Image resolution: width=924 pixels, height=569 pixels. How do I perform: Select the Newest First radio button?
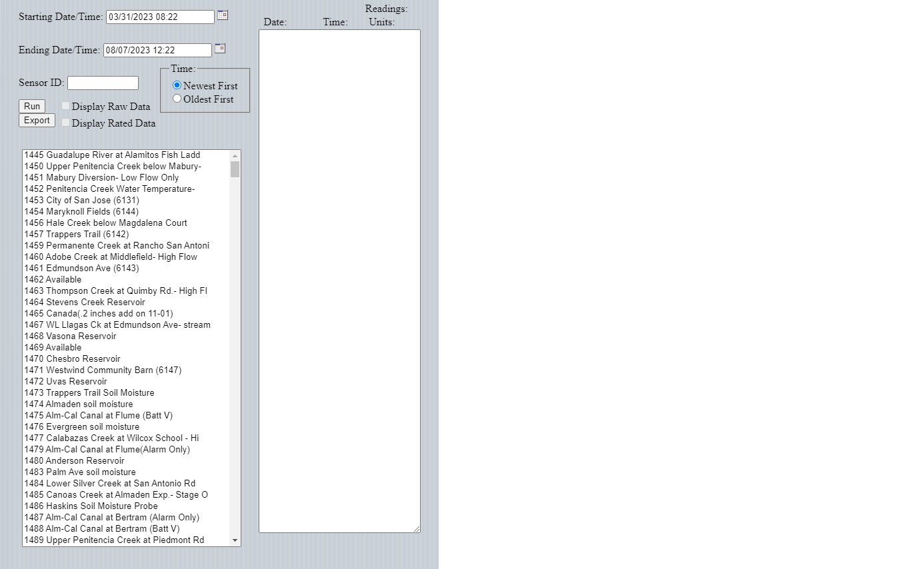177,85
